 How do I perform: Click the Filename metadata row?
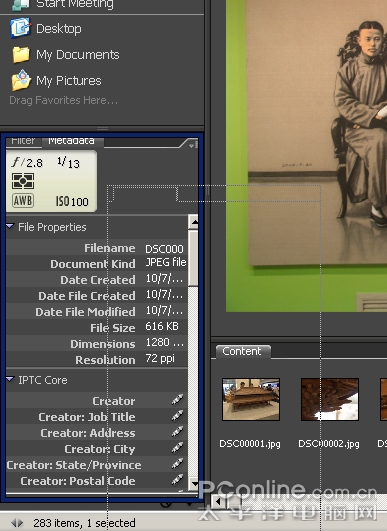[x=96, y=248]
